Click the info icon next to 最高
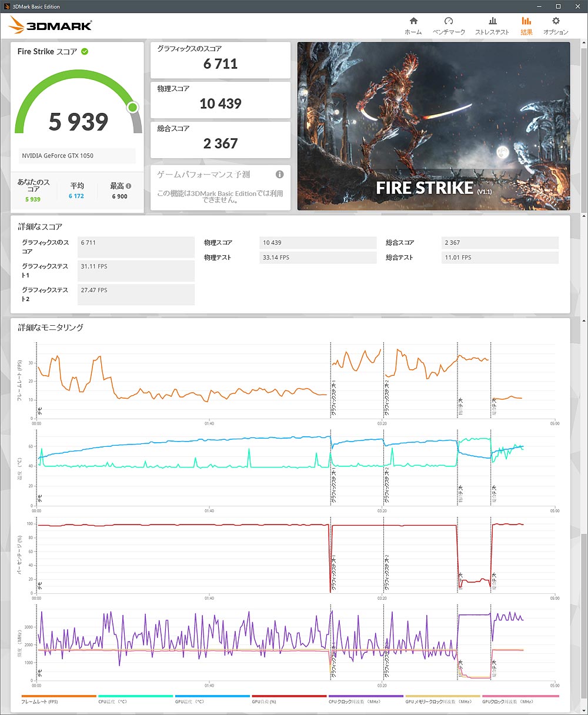Screen dimensions: 588x715 point(128,186)
